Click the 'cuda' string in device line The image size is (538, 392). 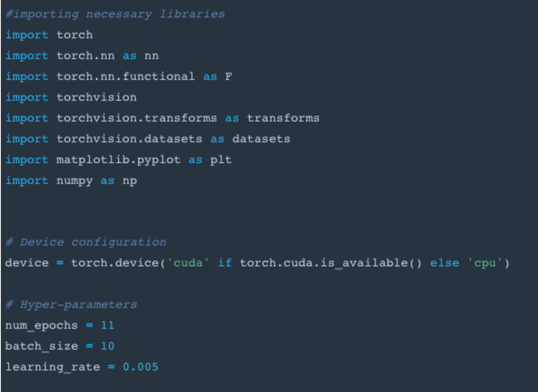[188, 263]
